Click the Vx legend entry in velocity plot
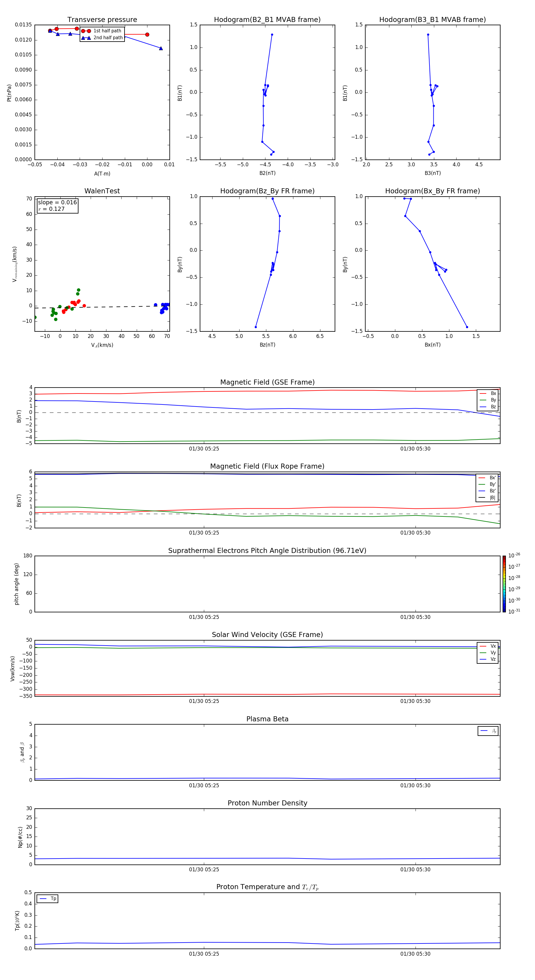The width and height of the screenshot is (535, 980). tap(488, 646)
